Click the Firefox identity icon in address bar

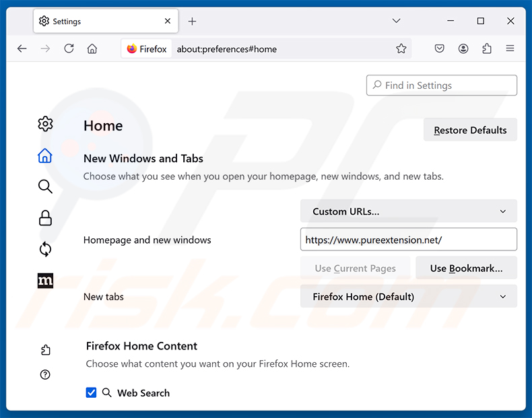pos(147,49)
